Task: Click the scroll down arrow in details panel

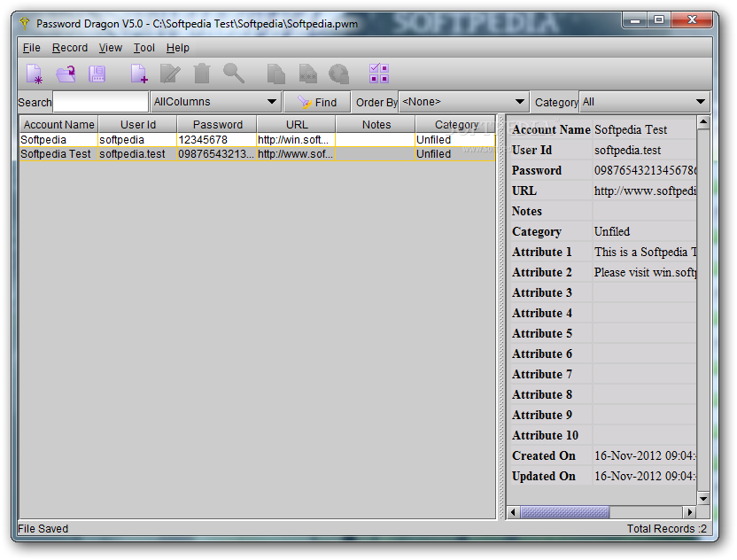Action: click(703, 498)
